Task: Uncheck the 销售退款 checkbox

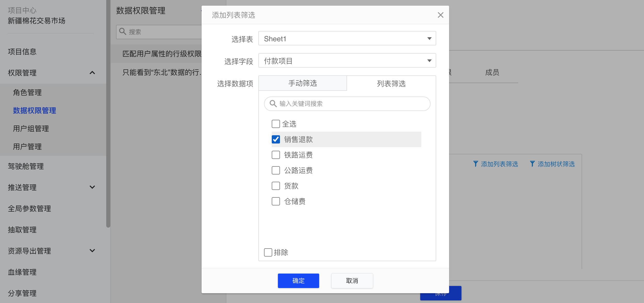Action: click(x=276, y=139)
